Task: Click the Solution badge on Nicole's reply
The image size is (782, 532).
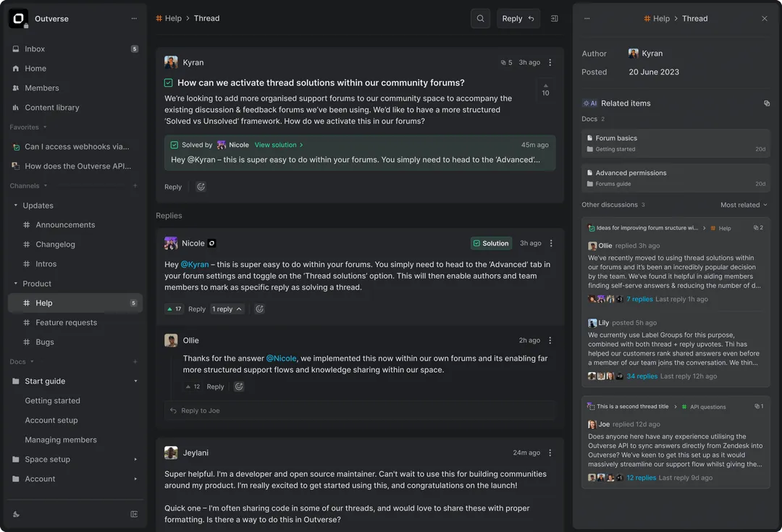Action: (x=491, y=243)
